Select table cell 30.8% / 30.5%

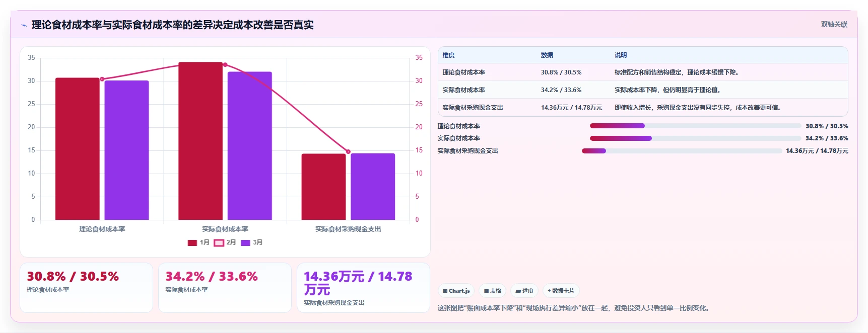pos(561,72)
